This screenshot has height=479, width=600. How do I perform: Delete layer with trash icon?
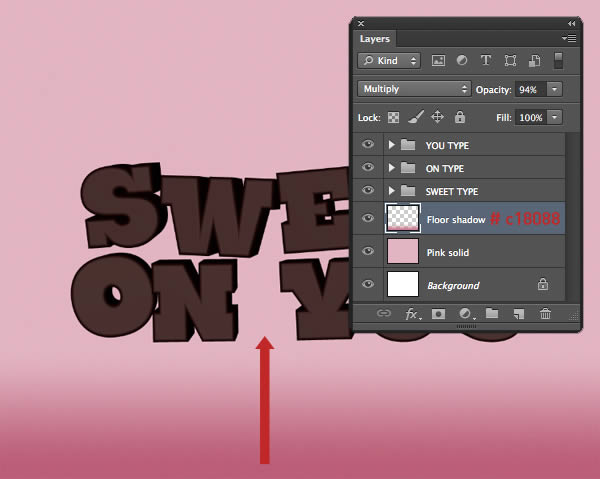coord(545,314)
